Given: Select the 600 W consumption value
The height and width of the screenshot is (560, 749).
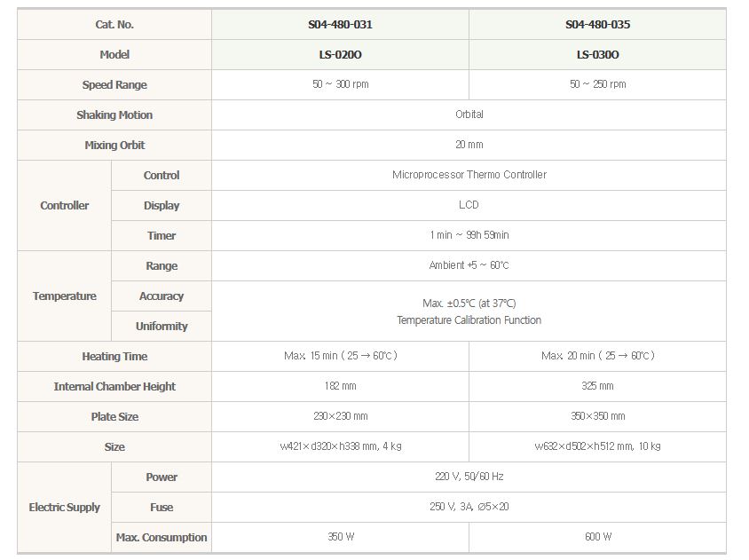Looking at the screenshot, I should (x=597, y=537).
